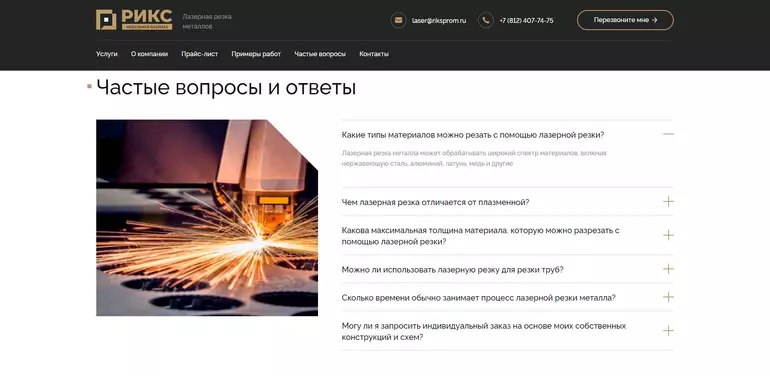Collapse the materials question with minus icon

click(x=668, y=134)
